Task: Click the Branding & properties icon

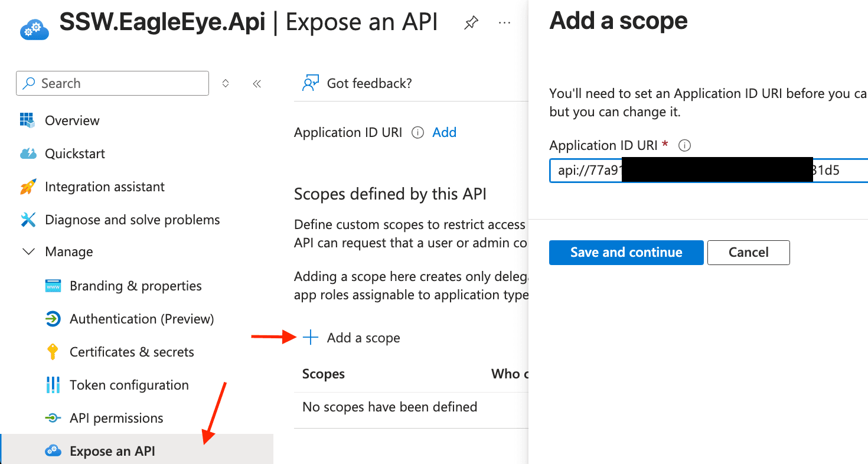Action: (x=53, y=286)
